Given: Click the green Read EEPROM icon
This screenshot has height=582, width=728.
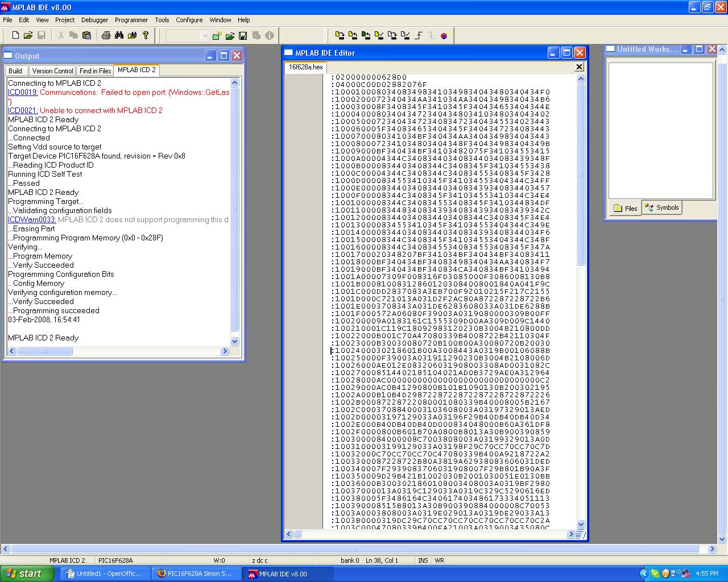Looking at the screenshot, I should [x=366, y=36].
